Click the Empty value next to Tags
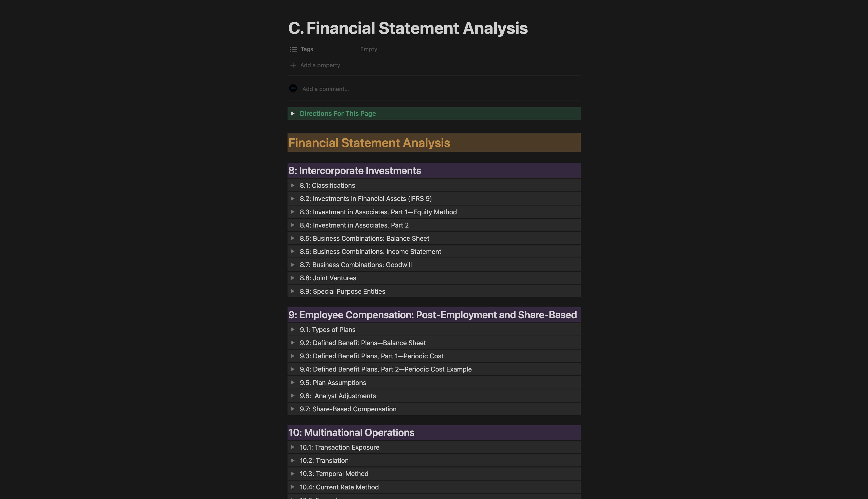 click(368, 49)
